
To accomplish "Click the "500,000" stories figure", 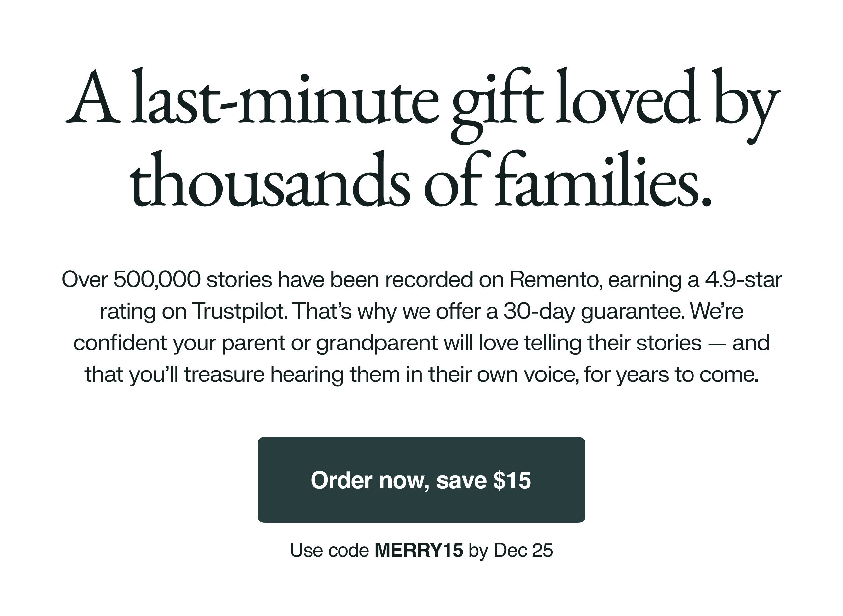I will (157, 280).
